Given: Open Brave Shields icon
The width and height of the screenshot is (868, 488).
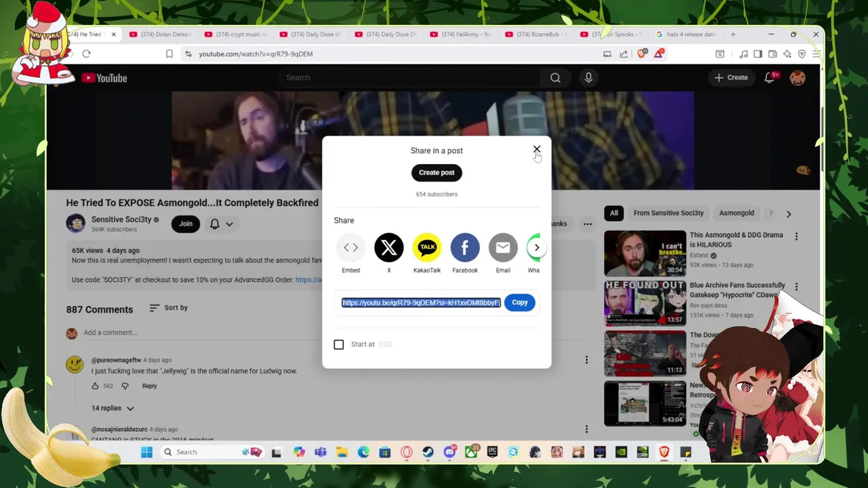Looking at the screenshot, I should point(642,54).
